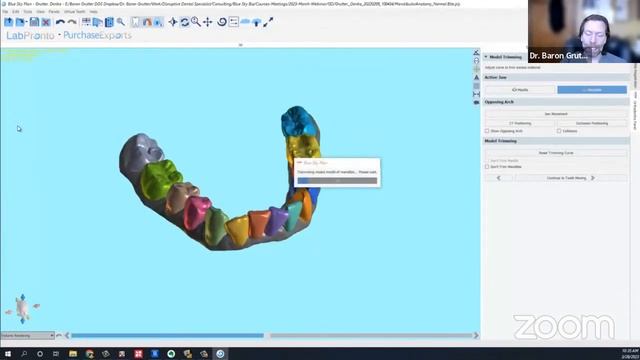The height and width of the screenshot is (360, 640).
Task: Open File Explorer from taskbar
Action: [73, 354]
